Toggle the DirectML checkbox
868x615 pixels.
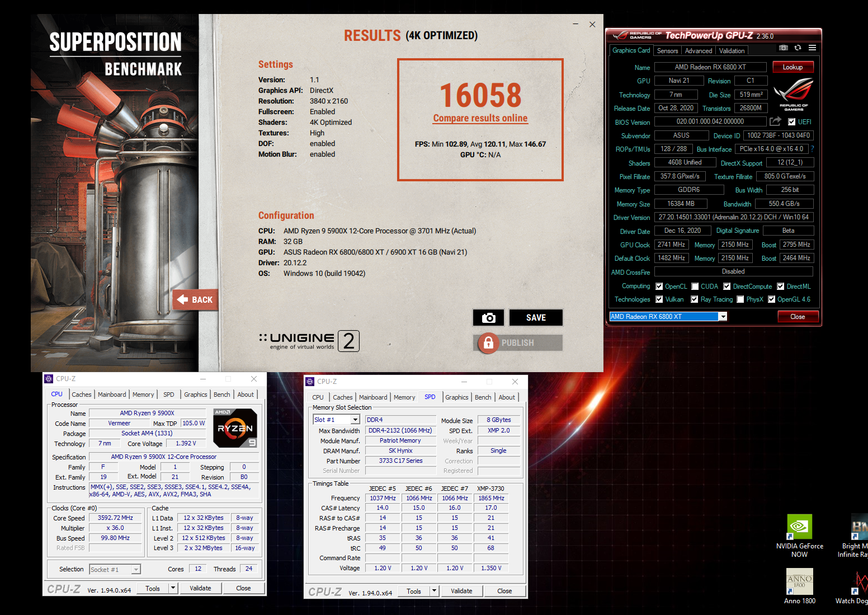[781, 287]
